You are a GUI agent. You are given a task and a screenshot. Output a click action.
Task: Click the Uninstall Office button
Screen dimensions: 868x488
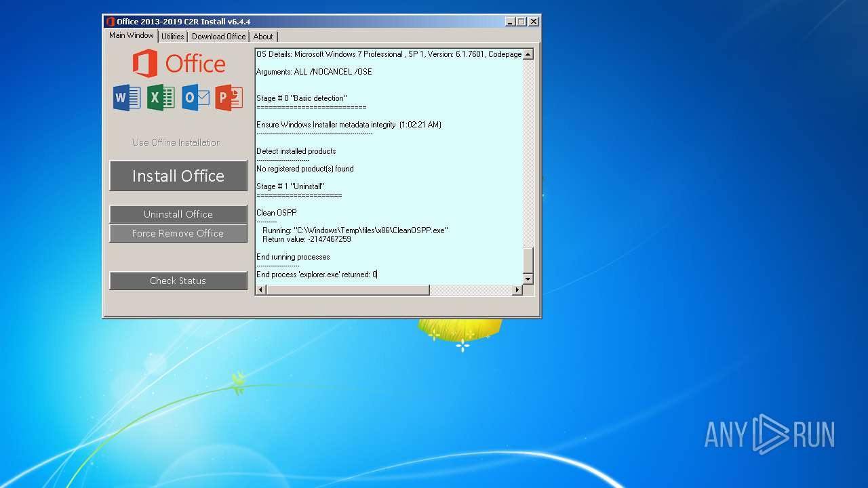[178, 214]
